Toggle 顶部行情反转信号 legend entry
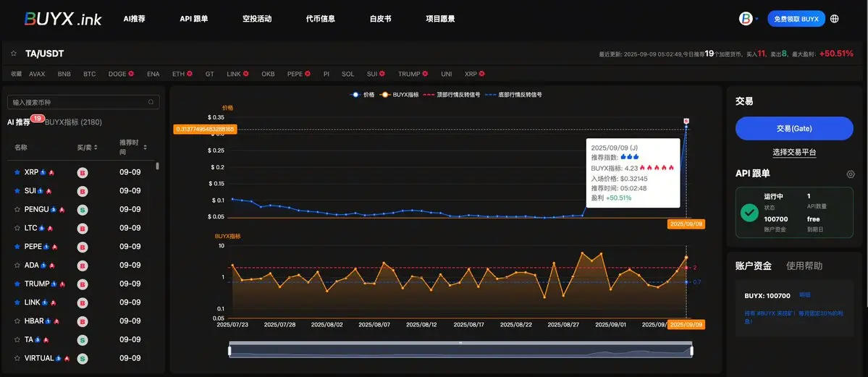Viewport: 868px width, 377px height. coord(451,95)
